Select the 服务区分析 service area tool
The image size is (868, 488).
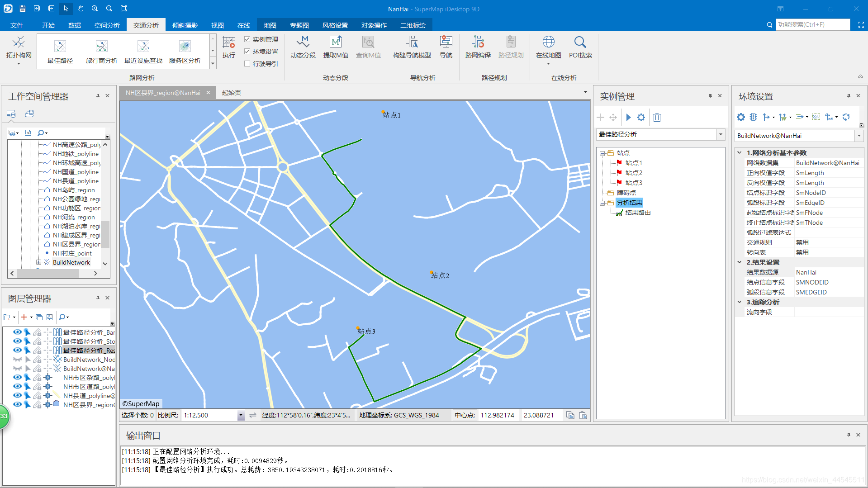[185, 52]
